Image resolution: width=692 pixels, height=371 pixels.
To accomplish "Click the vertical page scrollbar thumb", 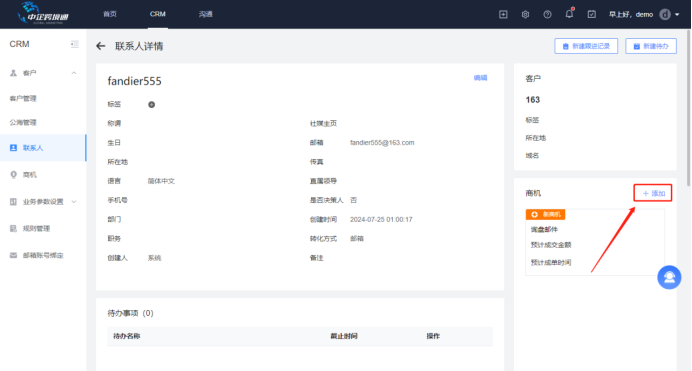I will click(688, 108).
